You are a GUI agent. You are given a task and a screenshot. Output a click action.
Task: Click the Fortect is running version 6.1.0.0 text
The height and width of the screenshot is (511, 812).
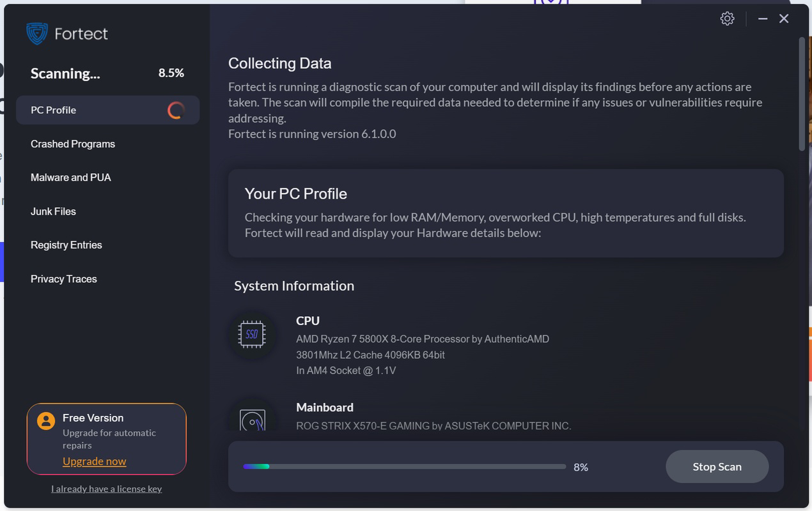(x=312, y=134)
